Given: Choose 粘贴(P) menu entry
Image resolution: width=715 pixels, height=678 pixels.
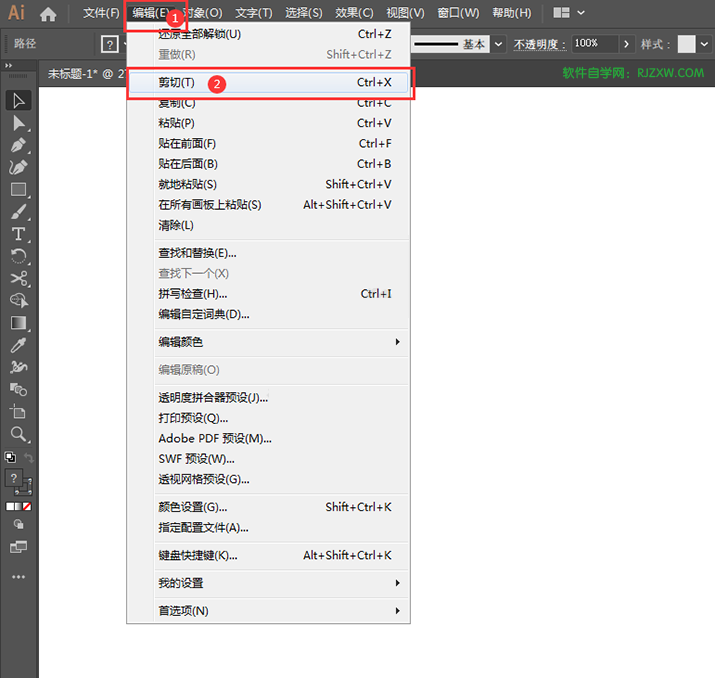Looking at the screenshot, I should click(269, 123).
